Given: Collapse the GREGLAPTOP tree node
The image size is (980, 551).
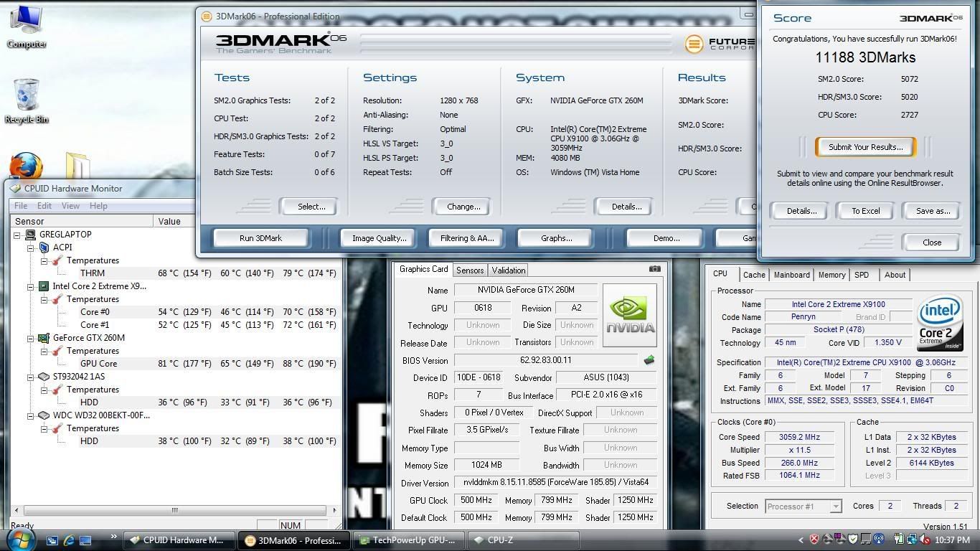Looking at the screenshot, I should [18, 235].
